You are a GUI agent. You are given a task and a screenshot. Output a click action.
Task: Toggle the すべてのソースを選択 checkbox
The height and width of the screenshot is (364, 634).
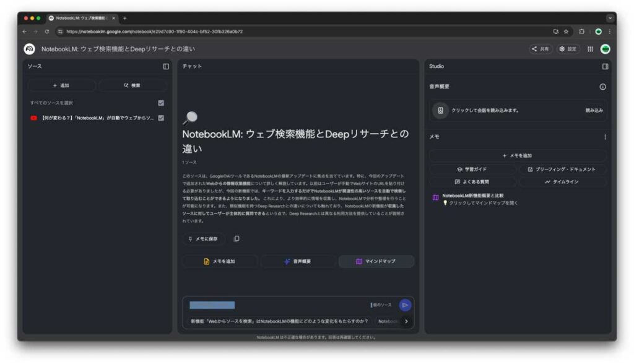coord(161,103)
